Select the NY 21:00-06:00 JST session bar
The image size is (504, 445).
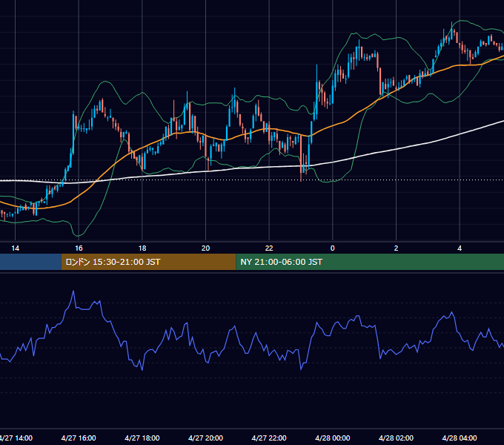(370, 262)
